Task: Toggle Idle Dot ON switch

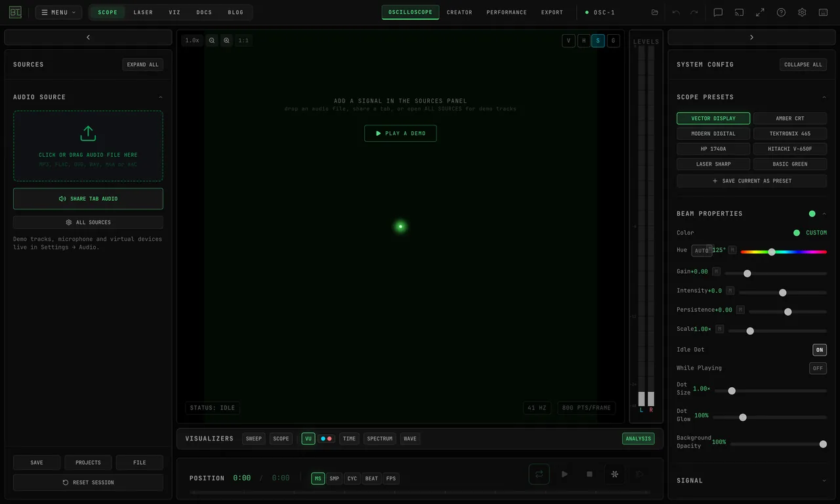Action: [819, 350]
